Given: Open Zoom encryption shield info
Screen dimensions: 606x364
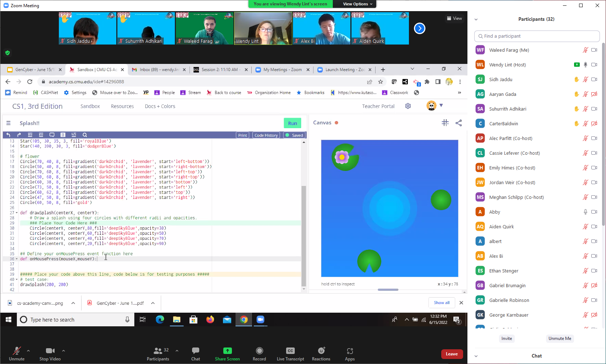Looking at the screenshot, I should click(8, 53).
